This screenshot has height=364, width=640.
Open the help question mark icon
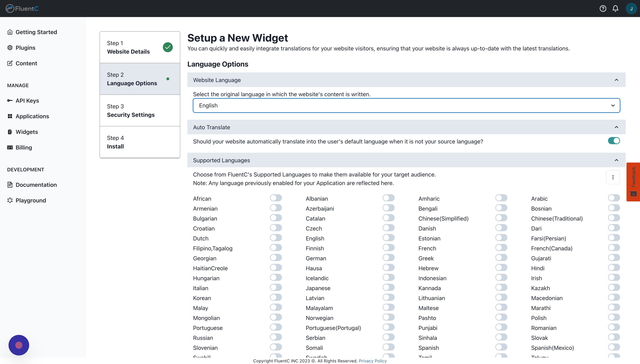click(603, 9)
